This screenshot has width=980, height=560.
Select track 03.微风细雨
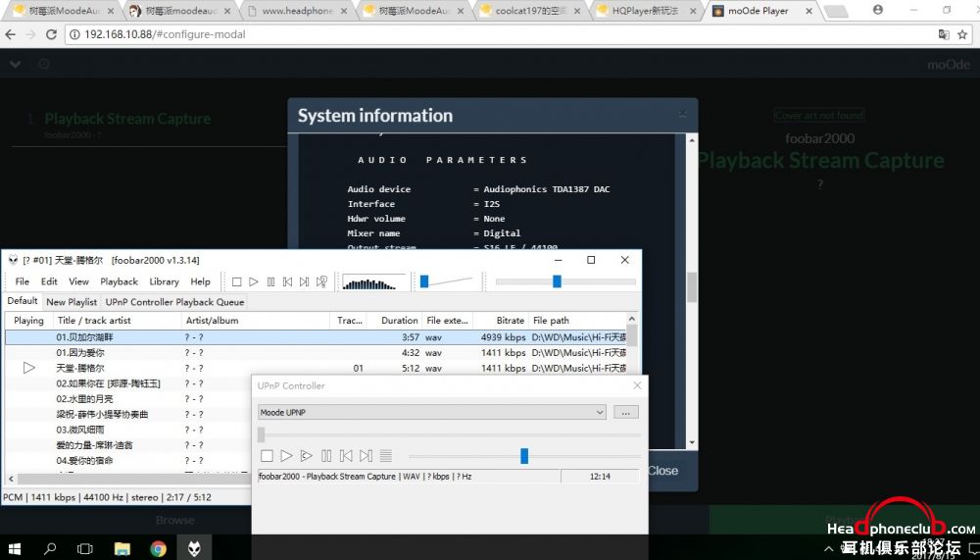[80, 430]
